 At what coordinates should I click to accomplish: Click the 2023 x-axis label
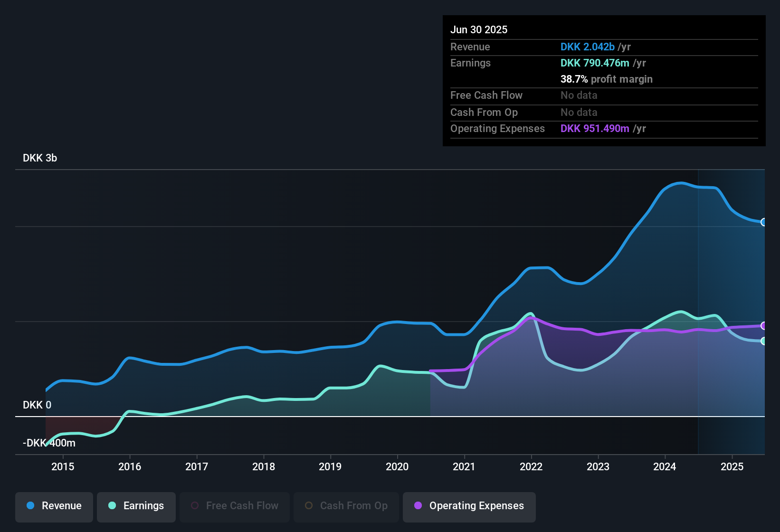598,466
